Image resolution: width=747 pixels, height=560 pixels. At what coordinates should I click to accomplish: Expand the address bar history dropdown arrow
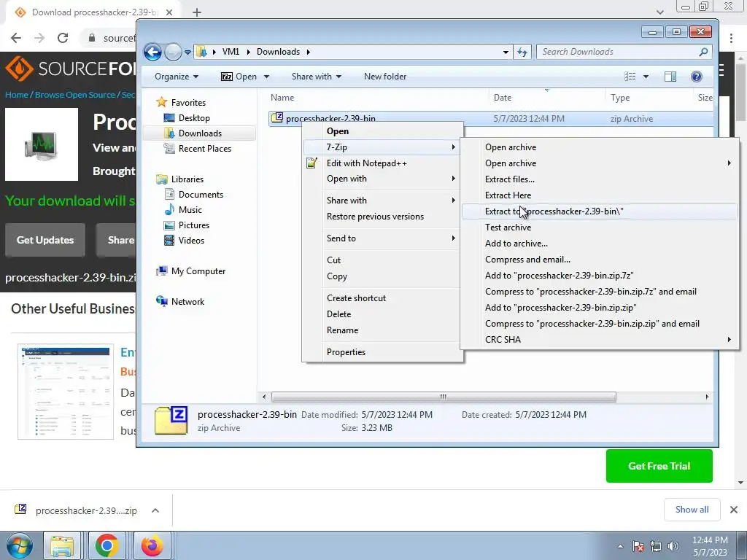[506, 52]
